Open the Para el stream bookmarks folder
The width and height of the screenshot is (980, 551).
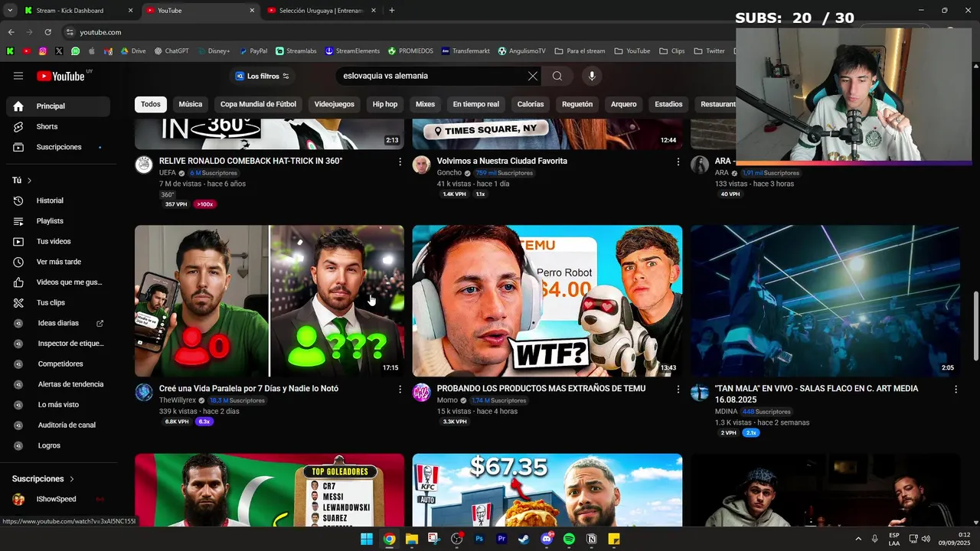(581, 51)
